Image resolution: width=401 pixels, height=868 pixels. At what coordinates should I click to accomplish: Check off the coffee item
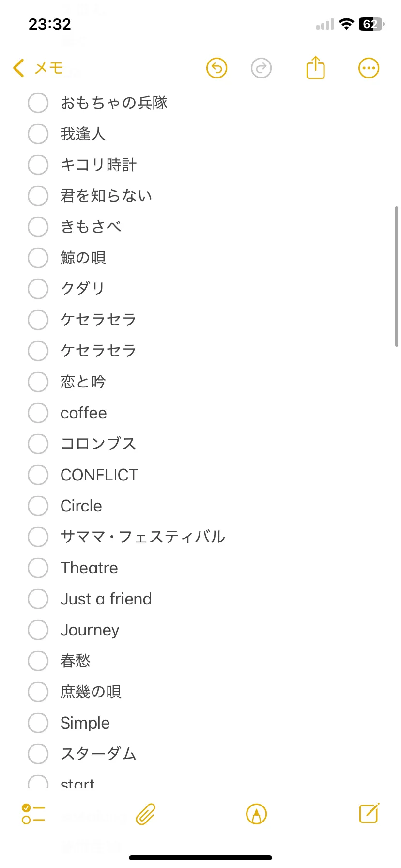pyautogui.click(x=38, y=413)
